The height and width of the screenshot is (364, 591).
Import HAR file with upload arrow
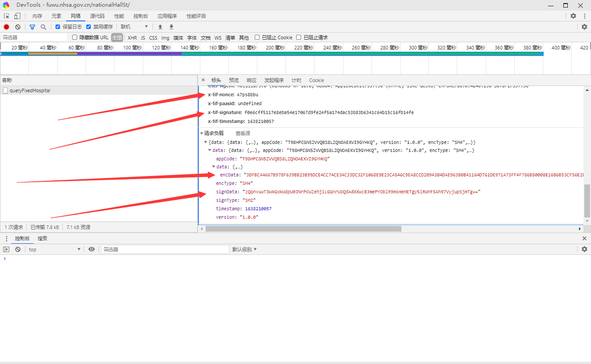[x=160, y=27]
